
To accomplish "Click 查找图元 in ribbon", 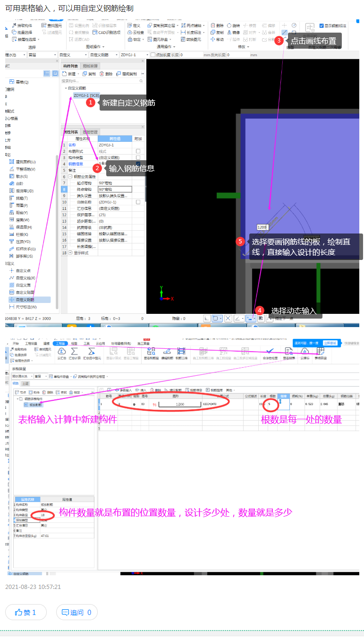I will coord(51,26).
